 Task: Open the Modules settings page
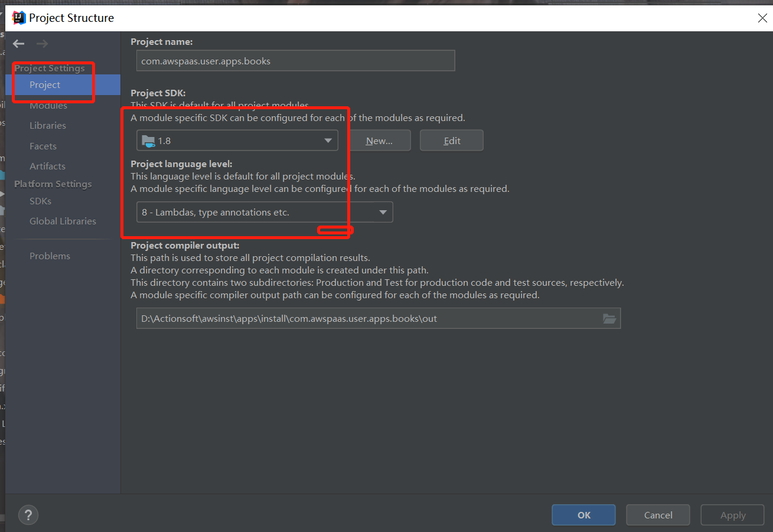(x=48, y=105)
